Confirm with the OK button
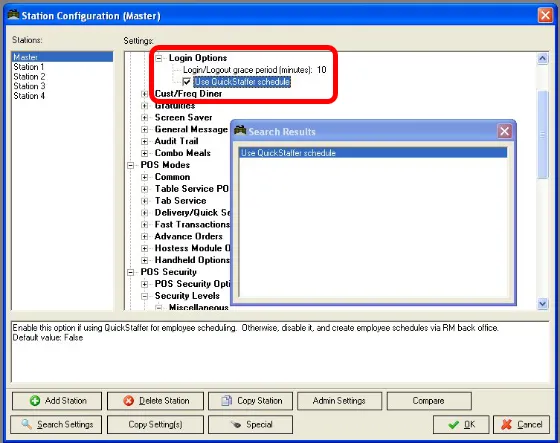The width and height of the screenshot is (560, 443). click(x=461, y=424)
